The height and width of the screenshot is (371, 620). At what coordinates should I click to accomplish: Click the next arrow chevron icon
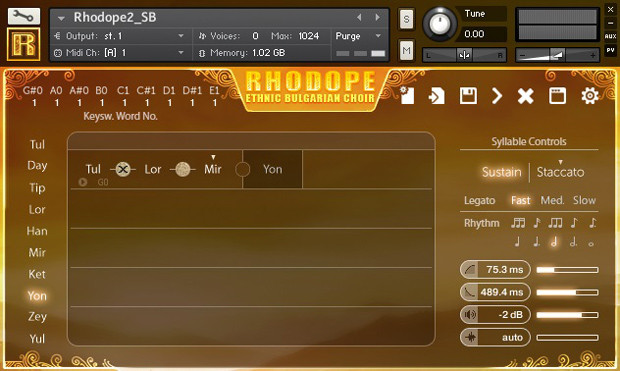(497, 96)
